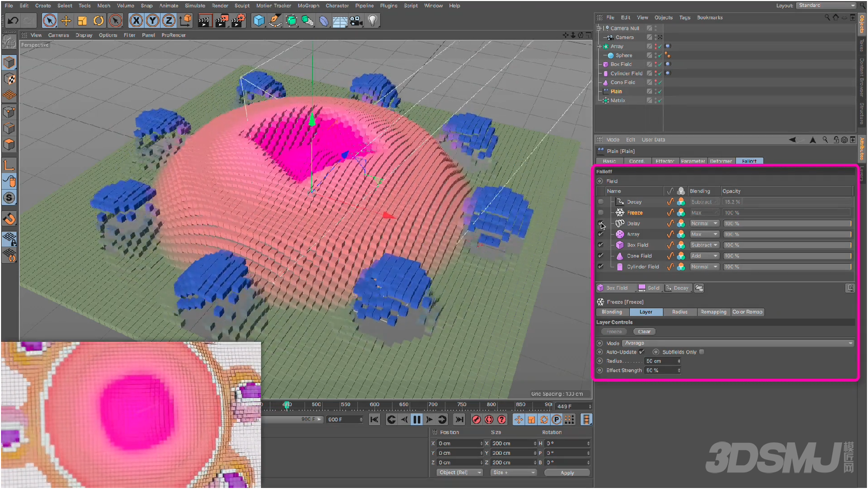Add a Cube primitive object
This screenshot has width=868, height=489.
(x=259, y=21)
